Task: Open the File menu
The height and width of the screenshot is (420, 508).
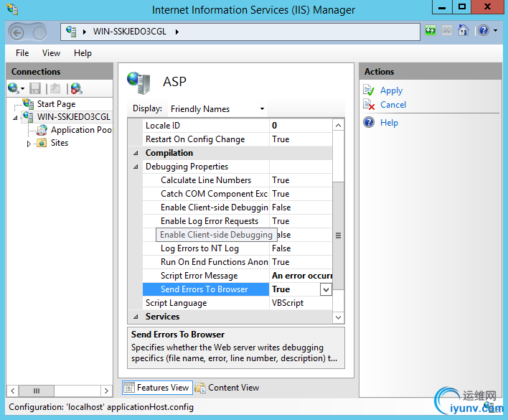Action: click(22, 53)
